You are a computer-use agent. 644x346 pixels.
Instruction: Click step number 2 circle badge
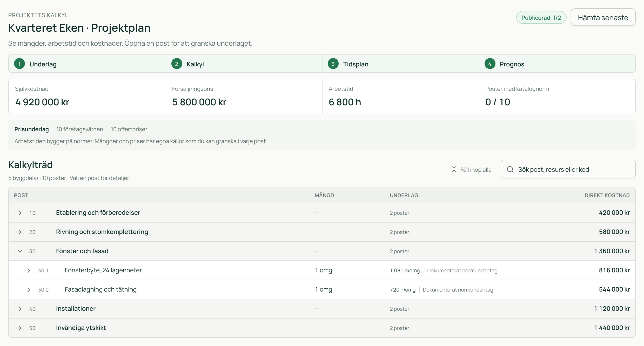177,64
